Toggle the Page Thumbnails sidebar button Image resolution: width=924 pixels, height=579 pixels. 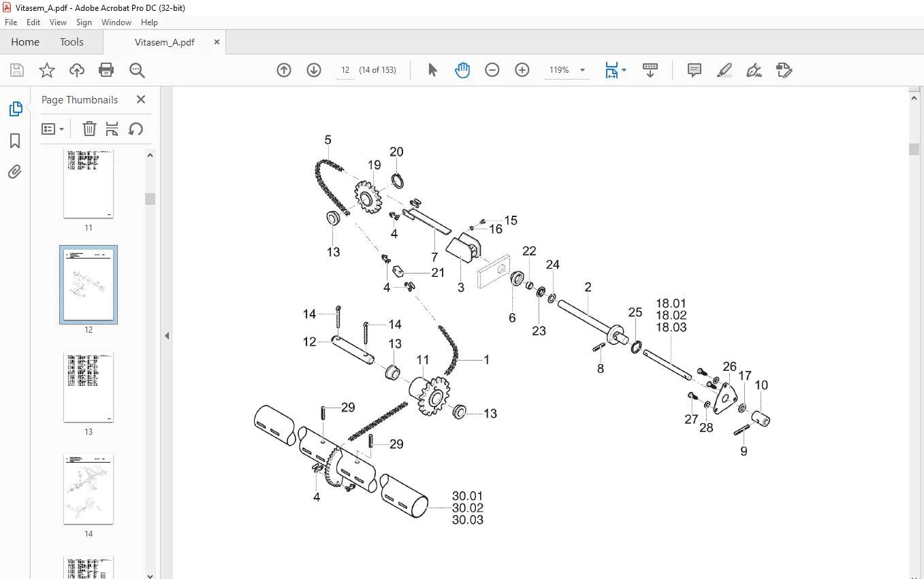click(15, 109)
